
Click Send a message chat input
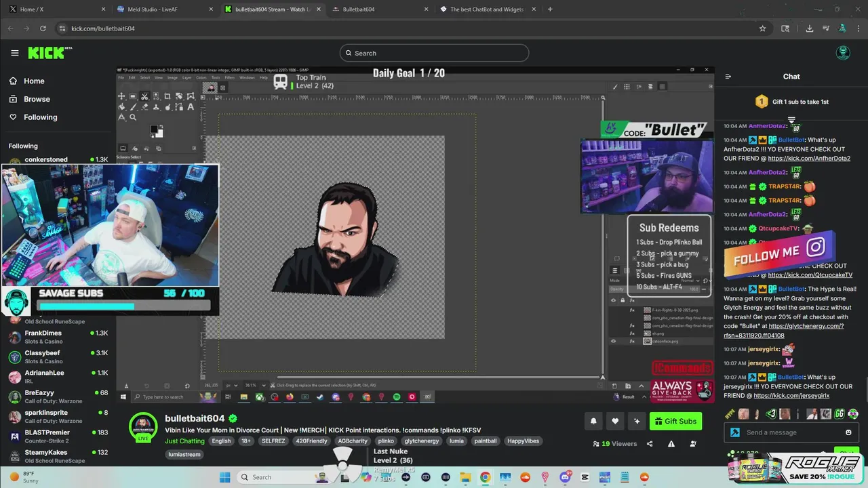click(790, 432)
